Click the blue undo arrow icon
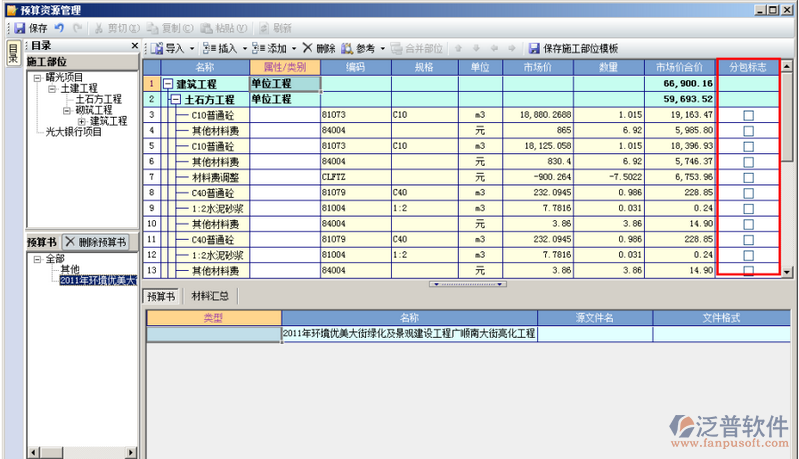 tap(59, 29)
